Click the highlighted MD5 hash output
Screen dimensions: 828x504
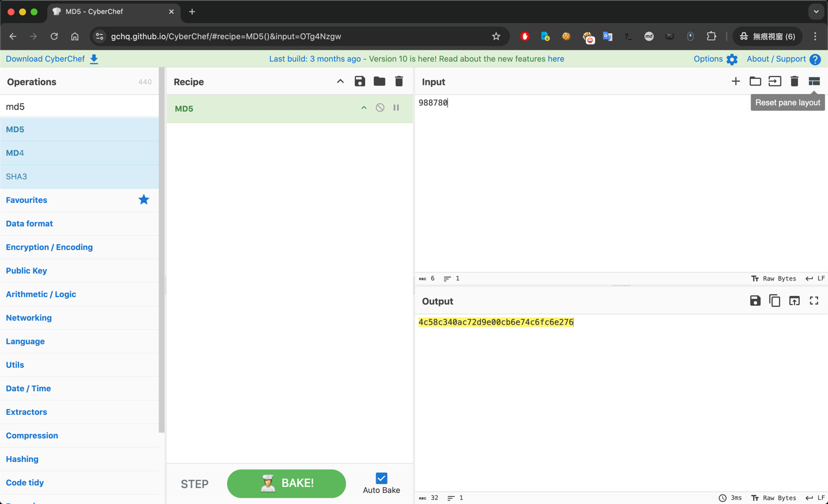click(496, 322)
